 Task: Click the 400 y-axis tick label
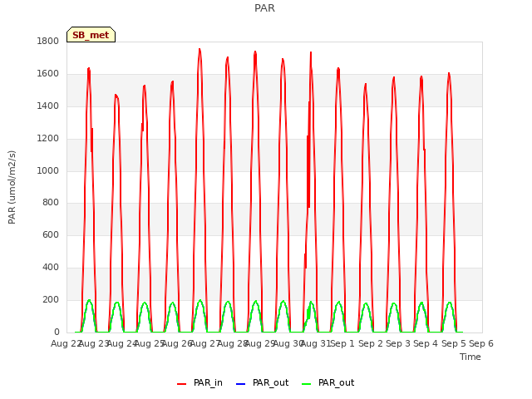coord(51,268)
